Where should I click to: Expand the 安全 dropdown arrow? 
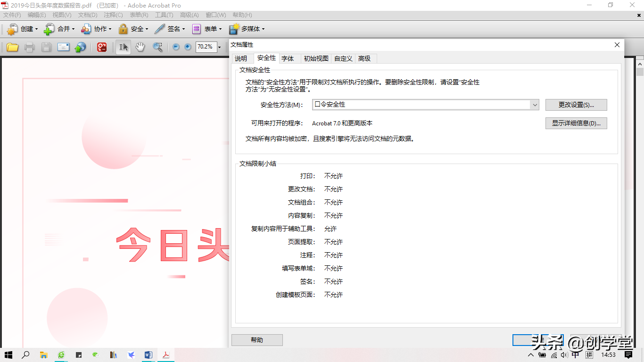pyautogui.click(x=147, y=29)
